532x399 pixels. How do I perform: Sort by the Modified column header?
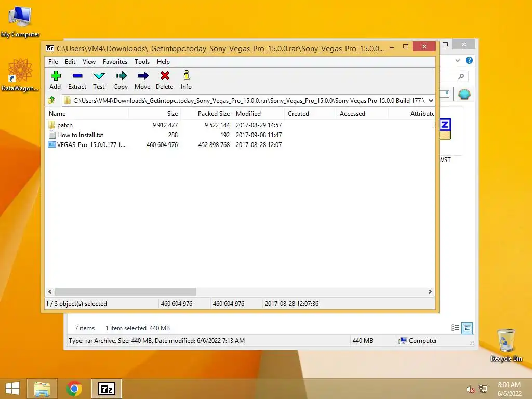coord(258,114)
